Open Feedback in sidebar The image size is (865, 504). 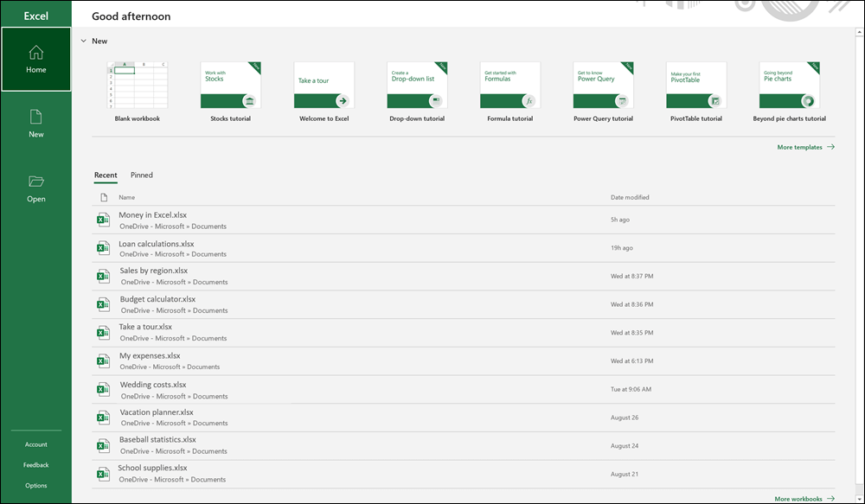point(35,465)
